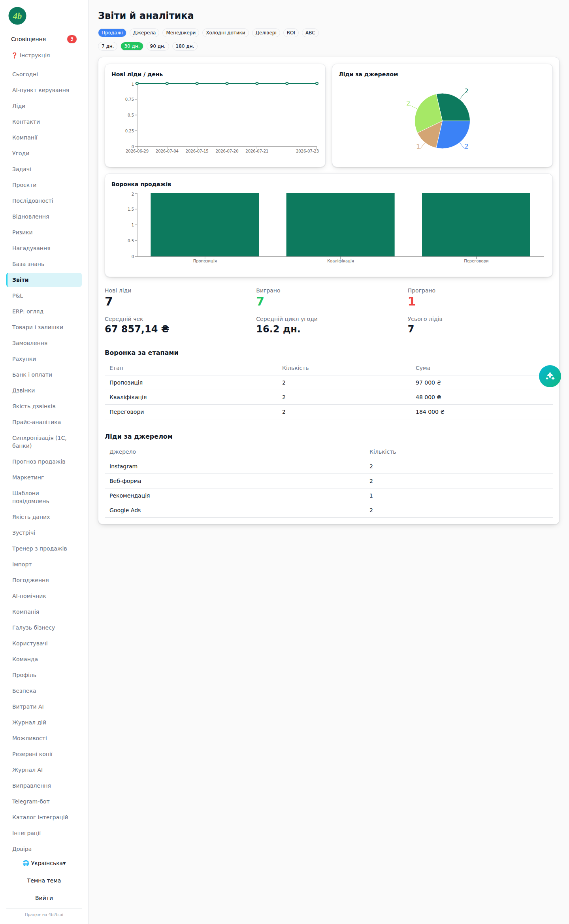The width and height of the screenshot is (569, 924).
Task: Click the globe language icon
Action: (x=26, y=863)
